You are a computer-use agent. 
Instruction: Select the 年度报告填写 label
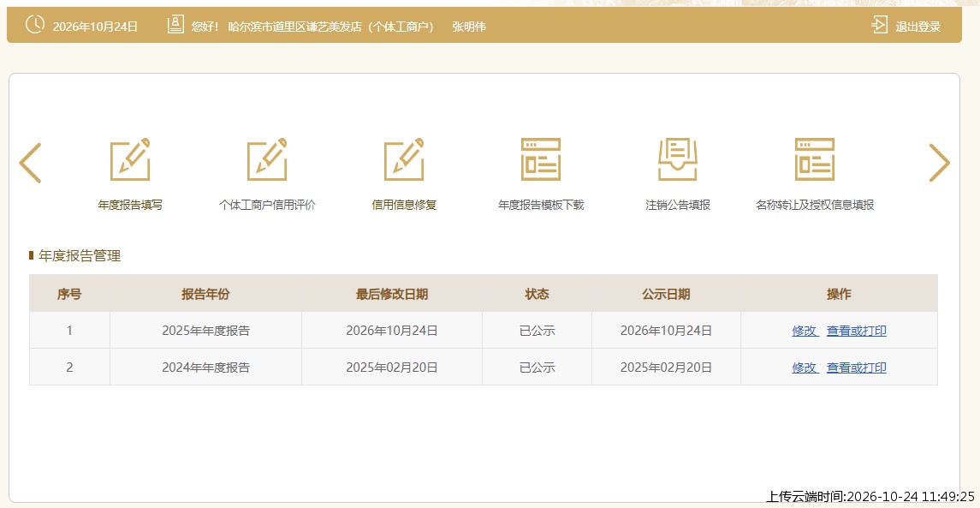tap(130, 206)
